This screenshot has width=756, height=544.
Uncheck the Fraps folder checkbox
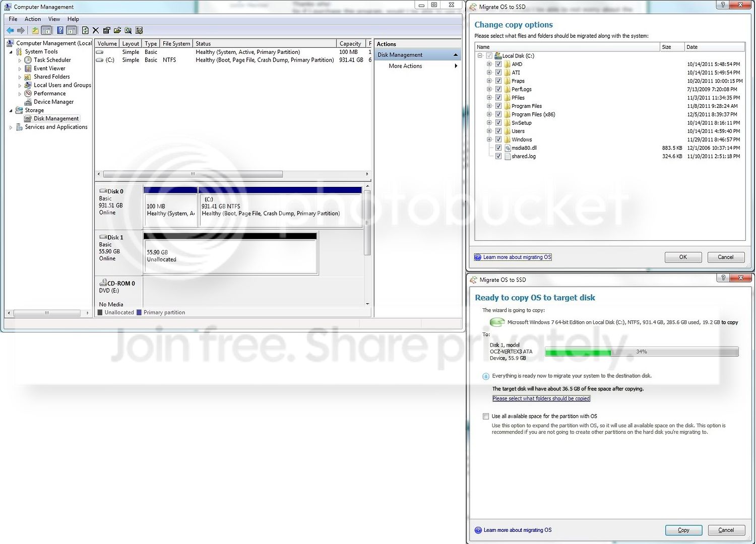point(498,81)
